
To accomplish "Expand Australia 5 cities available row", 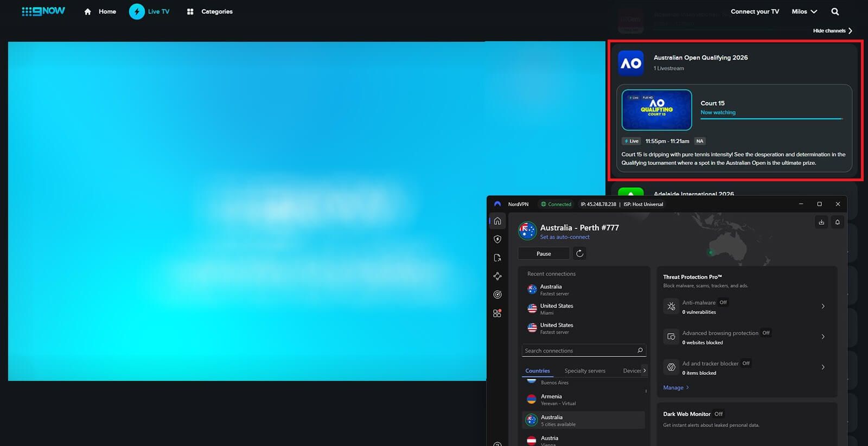I will (584, 420).
